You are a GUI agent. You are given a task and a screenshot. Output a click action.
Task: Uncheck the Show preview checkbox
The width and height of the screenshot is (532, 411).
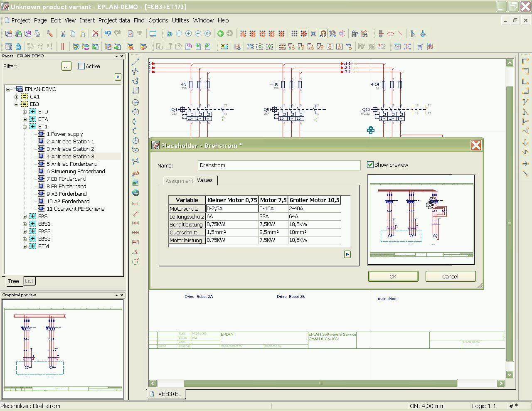370,165
